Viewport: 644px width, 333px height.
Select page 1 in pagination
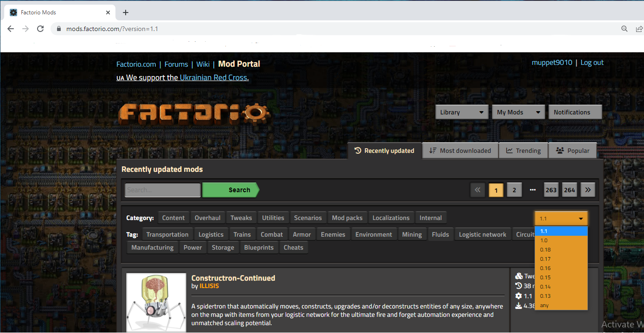click(x=496, y=190)
